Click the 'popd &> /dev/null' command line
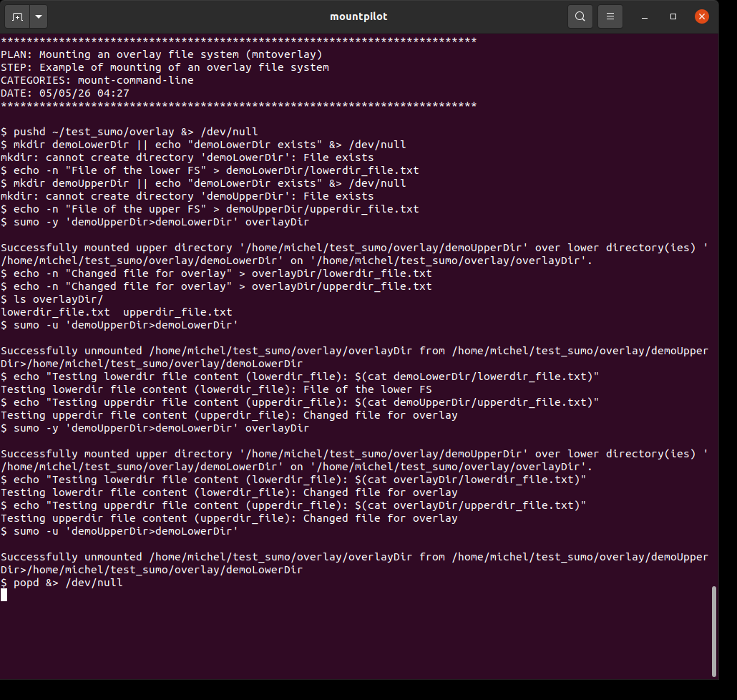 (x=62, y=583)
